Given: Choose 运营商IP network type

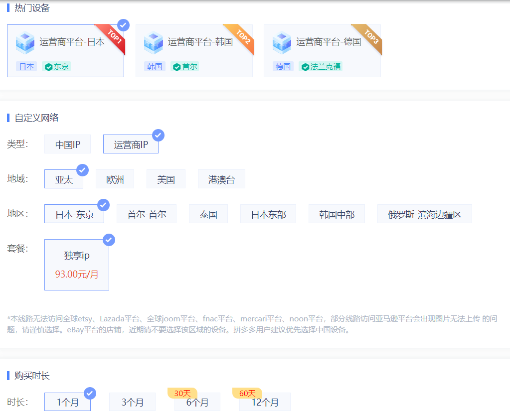Looking at the screenshot, I should coord(131,144).
